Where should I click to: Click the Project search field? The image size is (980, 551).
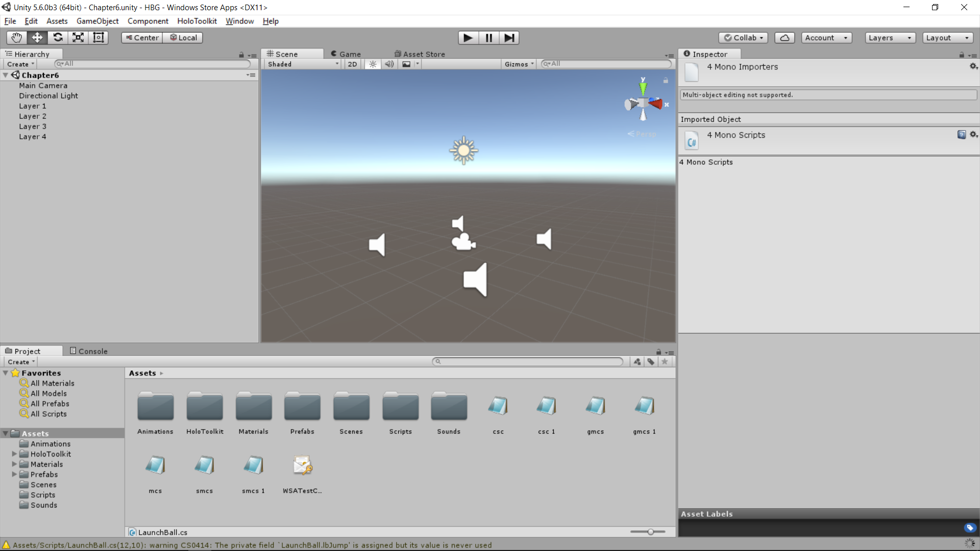click(x=527, y=362)
